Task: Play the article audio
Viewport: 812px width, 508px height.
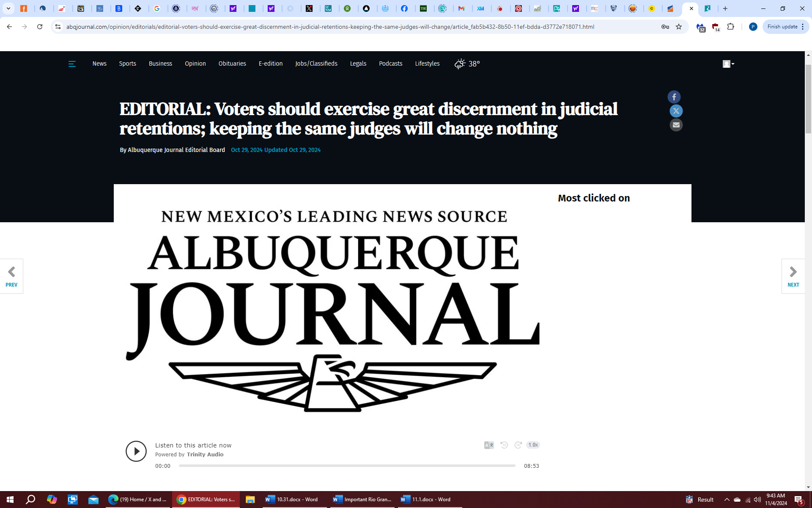Action: coord(136,451)
